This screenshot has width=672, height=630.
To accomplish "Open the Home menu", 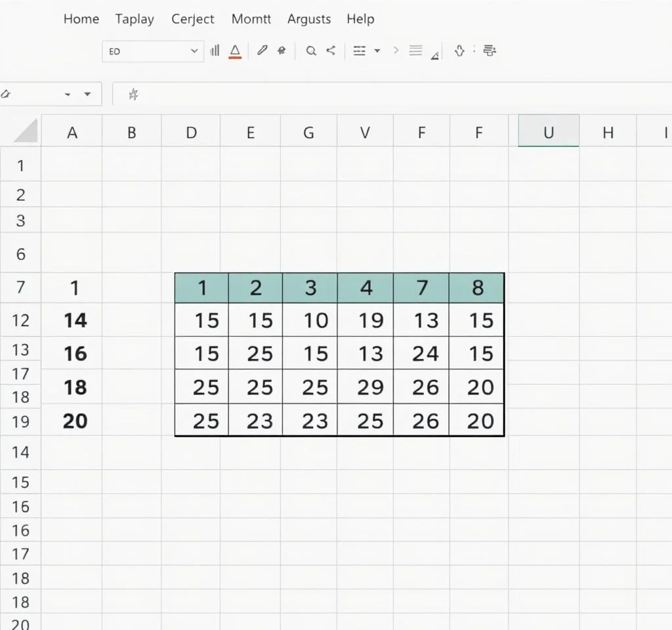I will point(81,19).
